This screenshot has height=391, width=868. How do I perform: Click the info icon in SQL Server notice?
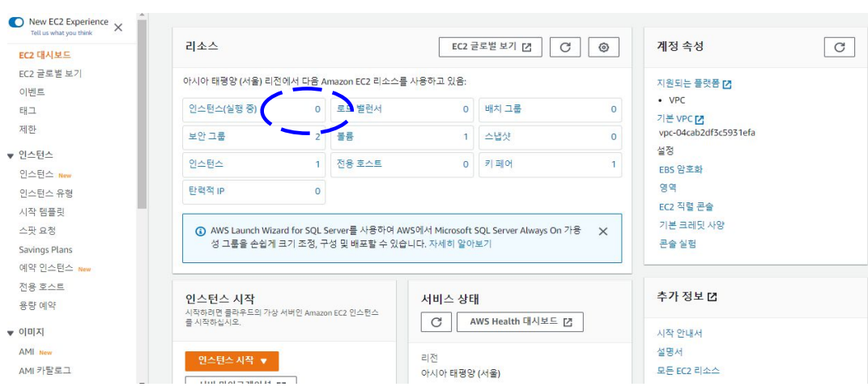(x=200, y=231)
